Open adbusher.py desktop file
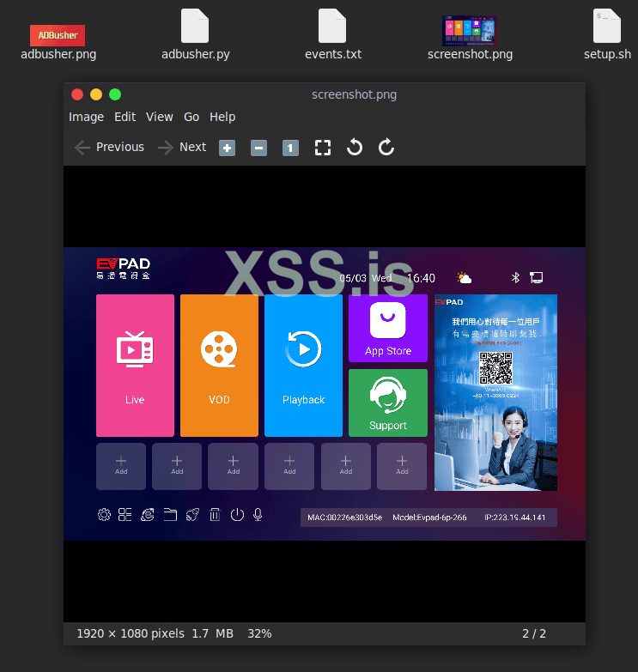 tap(195, 35)
